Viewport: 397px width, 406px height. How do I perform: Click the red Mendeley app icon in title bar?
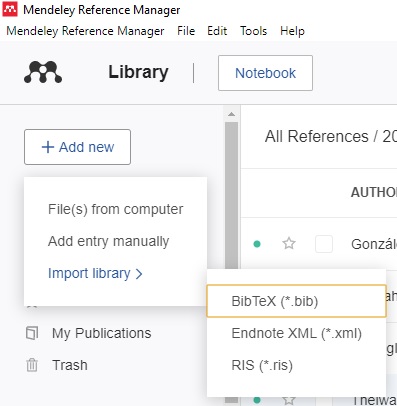tap(10, 10)
